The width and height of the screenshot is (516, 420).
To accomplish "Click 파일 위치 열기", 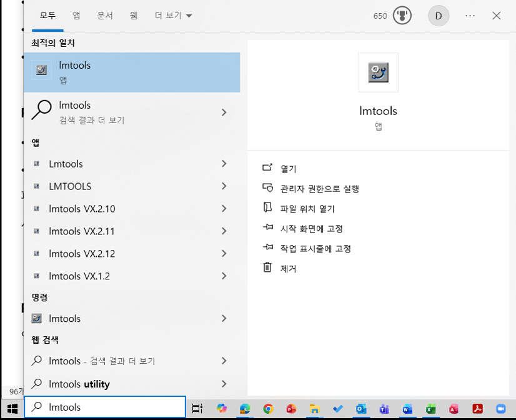I will [307, 209].
